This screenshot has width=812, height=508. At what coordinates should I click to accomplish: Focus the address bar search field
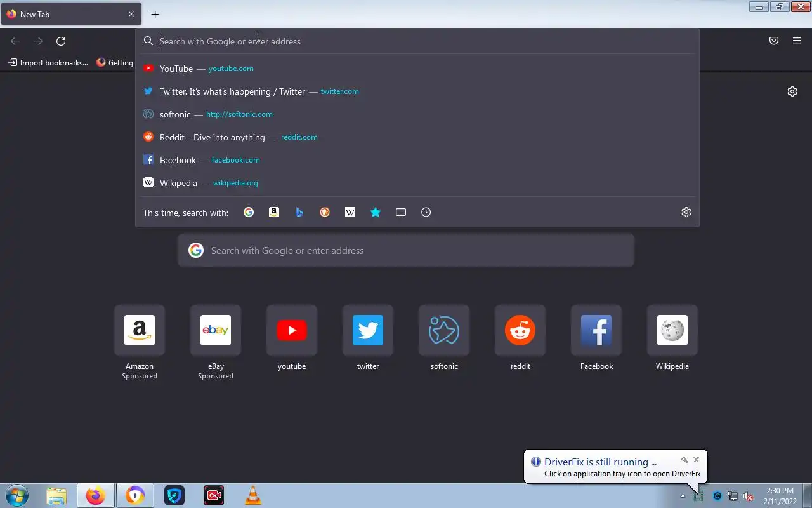click(x=417, y=41)
